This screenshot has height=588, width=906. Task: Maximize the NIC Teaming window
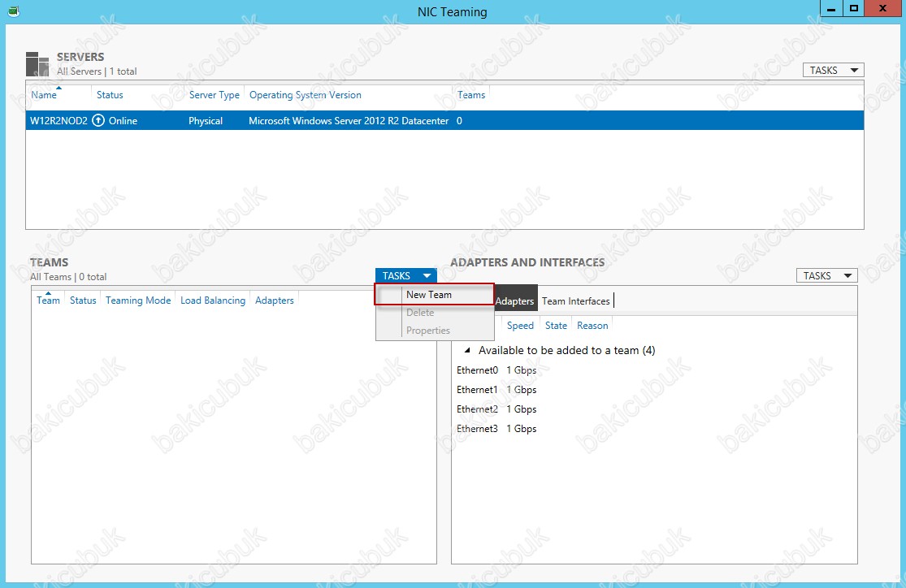tap(853, 9)
